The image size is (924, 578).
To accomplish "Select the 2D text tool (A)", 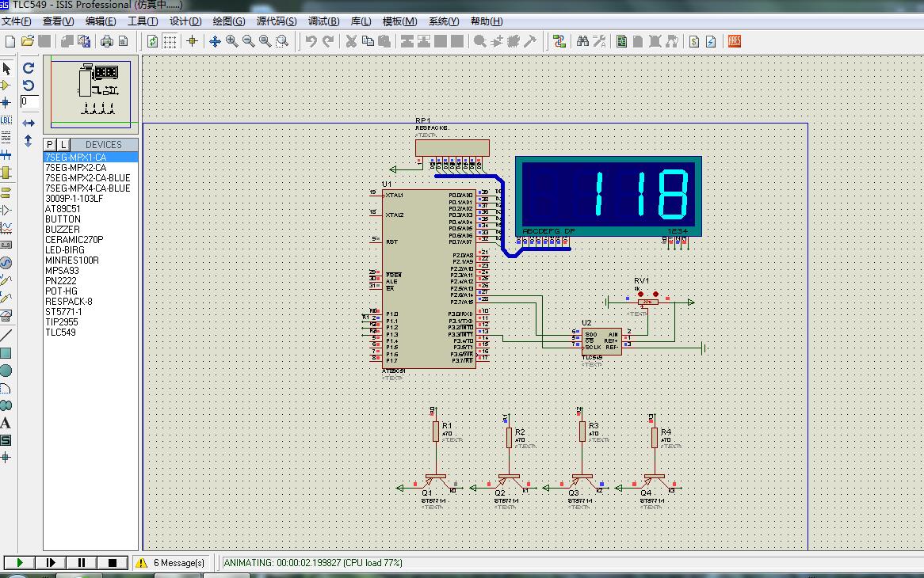I will (6, 423).
